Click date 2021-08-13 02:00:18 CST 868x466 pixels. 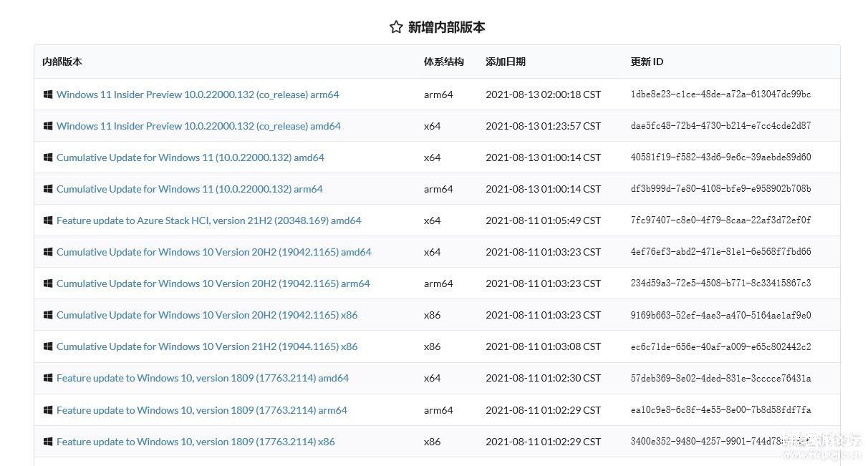coord(544,94)
